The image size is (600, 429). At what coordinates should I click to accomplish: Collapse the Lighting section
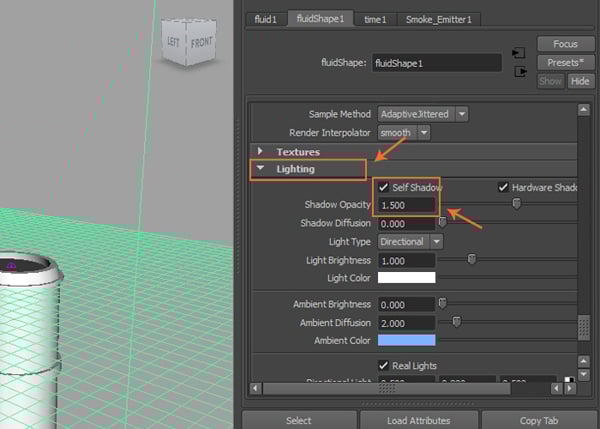(260, 168)
